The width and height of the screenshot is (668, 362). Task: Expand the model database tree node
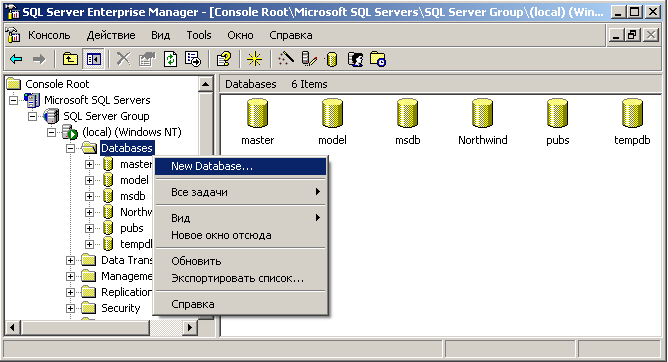coord(89,180)
